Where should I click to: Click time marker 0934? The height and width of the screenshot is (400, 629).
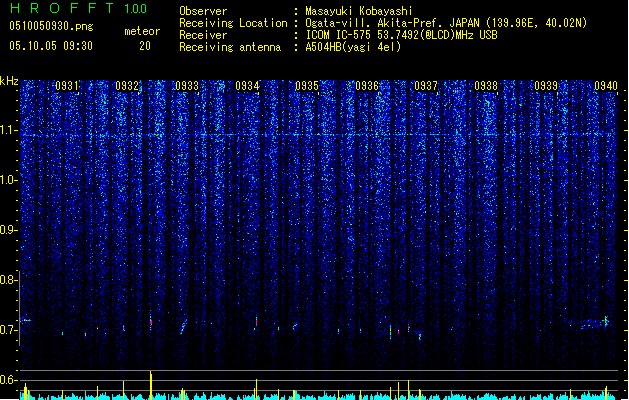pyautogui.click(x=247, y=86)
